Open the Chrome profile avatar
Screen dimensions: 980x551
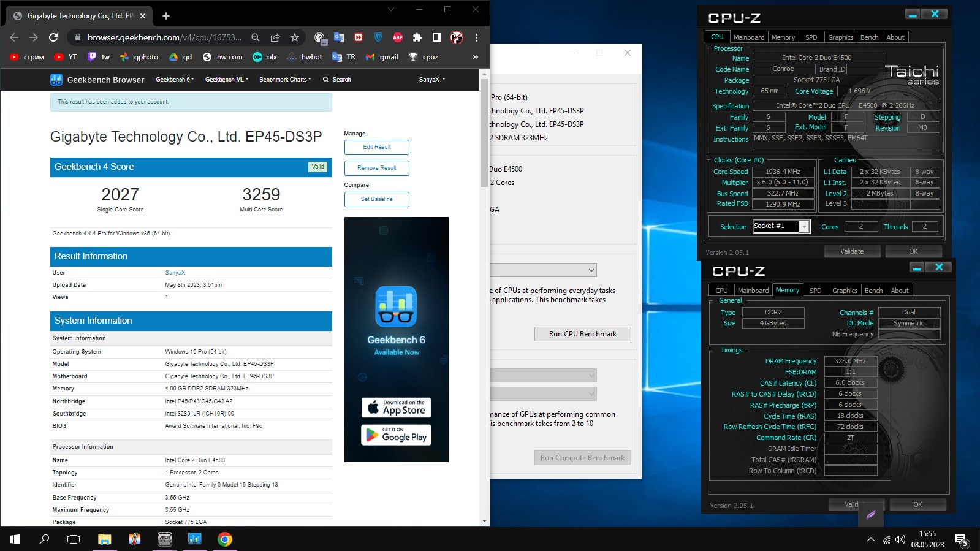point(457,37)
